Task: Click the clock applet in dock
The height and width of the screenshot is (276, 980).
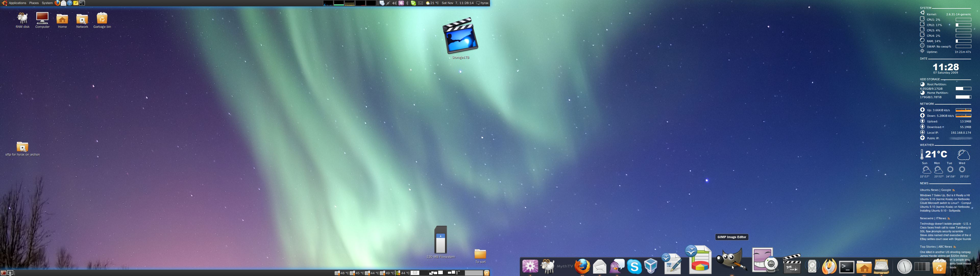Action: [x=905, y=267]
